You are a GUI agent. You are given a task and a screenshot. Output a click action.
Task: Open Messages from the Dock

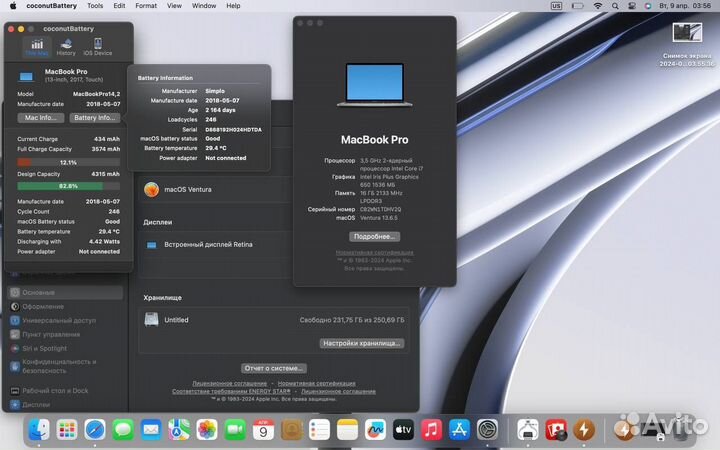tap(123, 430)
